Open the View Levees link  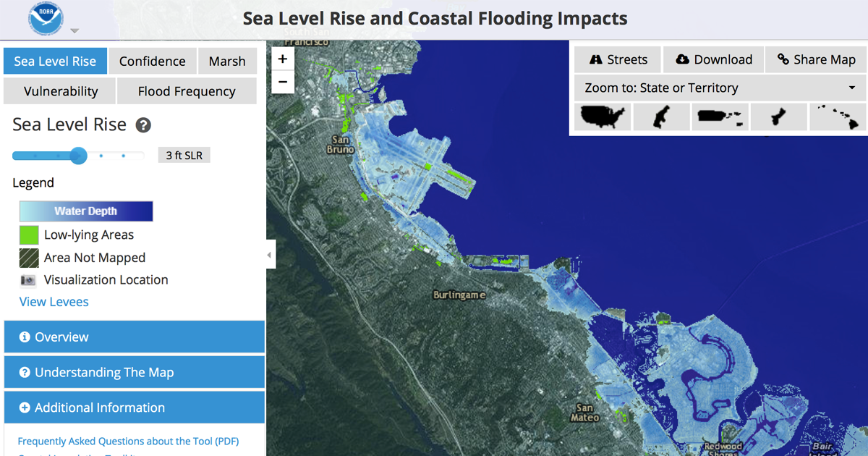(x=54, y=302)
